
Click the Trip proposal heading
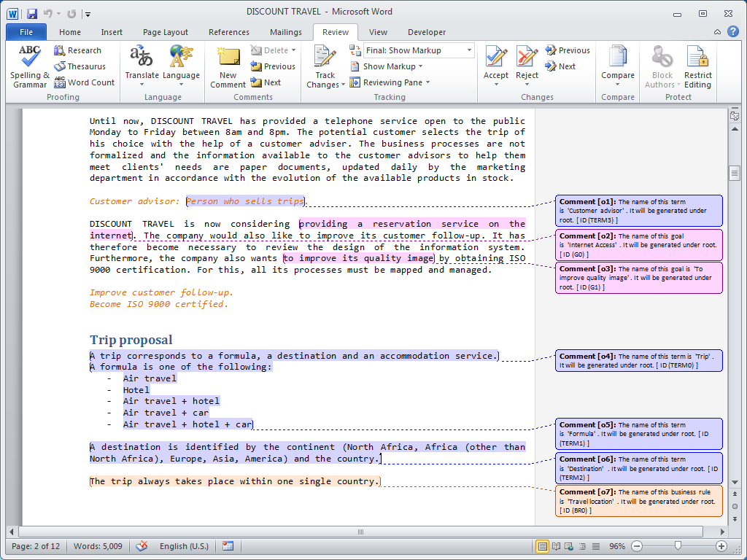131,340
